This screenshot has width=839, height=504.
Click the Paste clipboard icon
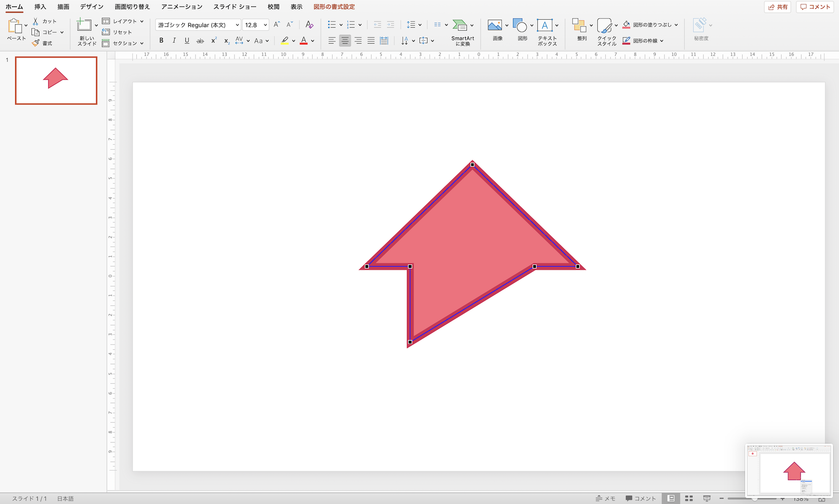[15, 26]
